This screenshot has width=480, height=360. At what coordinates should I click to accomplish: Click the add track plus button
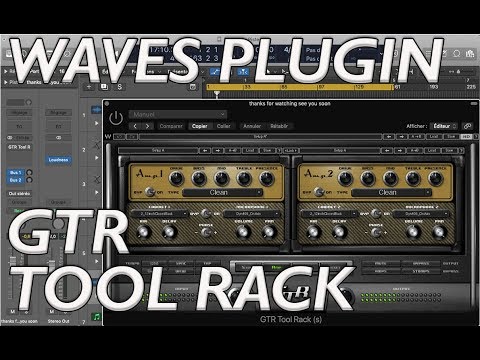(x=89, y=87)
